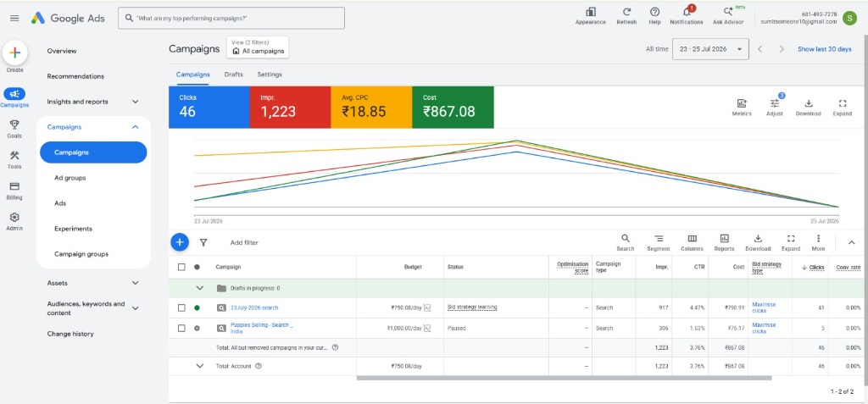Go to Ad groups
Image resolution: width=868 pixels, height=404 pixels.
coord(70,178)
